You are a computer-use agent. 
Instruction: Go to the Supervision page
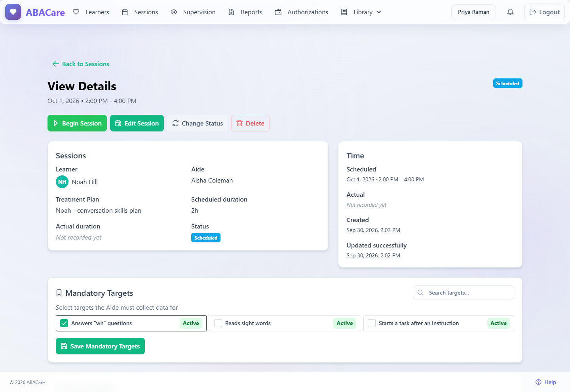point(193,12)
